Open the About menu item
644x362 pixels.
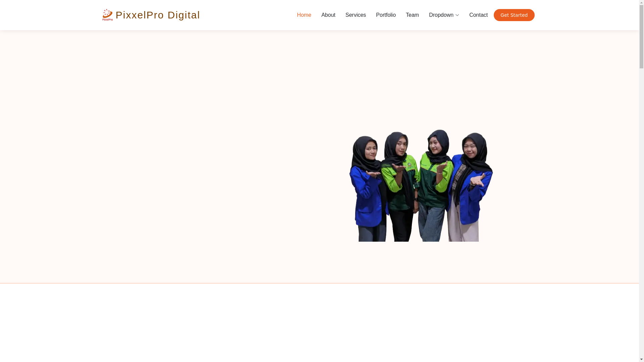pos(328,15)
